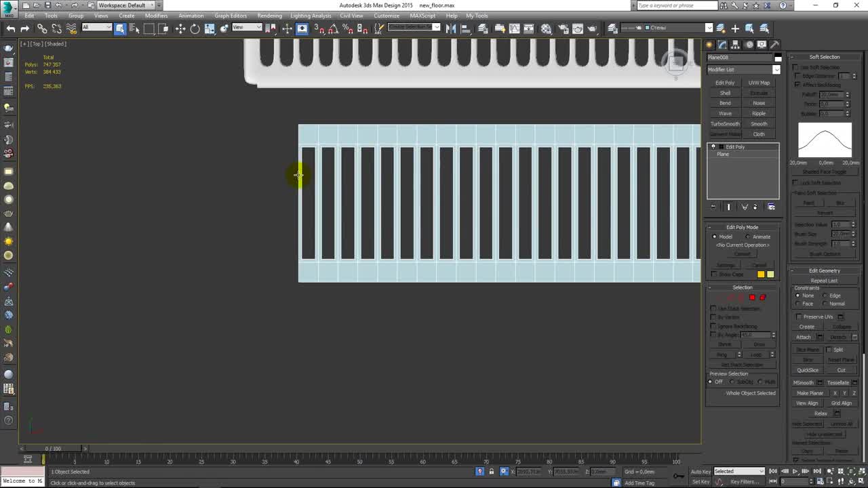Activate the Select Object tool
This screenshot has width=868, height=488.
click(x=120, y=28)
